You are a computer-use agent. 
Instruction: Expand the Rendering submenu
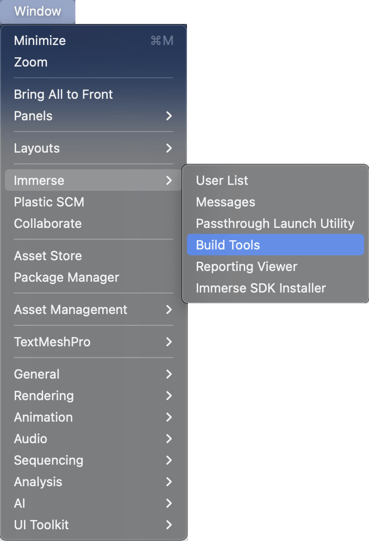(x=93, y=396)
